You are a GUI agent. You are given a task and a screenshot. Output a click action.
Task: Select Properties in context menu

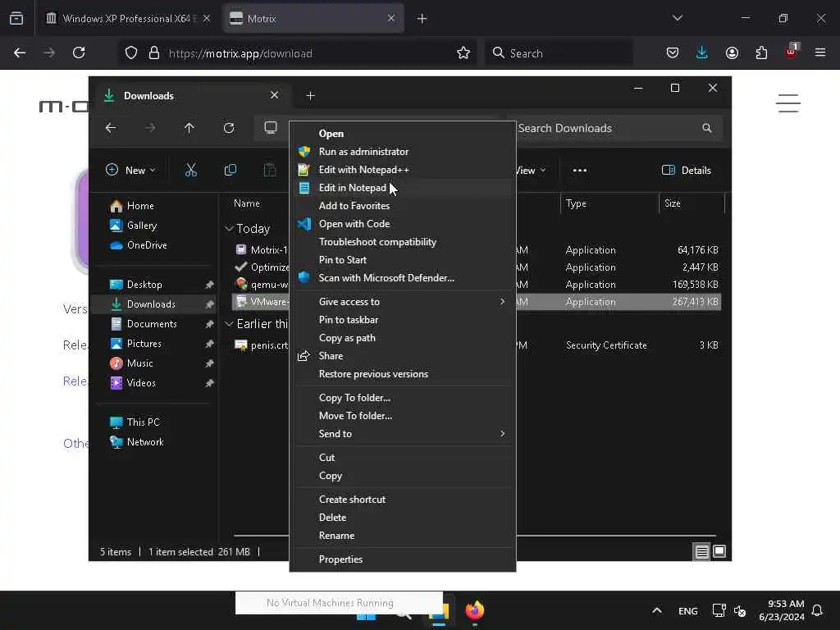coord(402,559)
